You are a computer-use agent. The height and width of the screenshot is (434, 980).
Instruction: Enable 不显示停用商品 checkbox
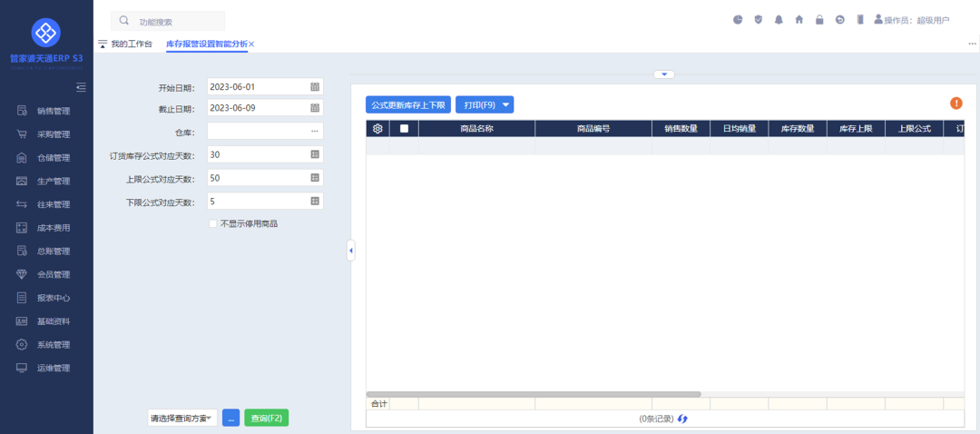point(213,223)
